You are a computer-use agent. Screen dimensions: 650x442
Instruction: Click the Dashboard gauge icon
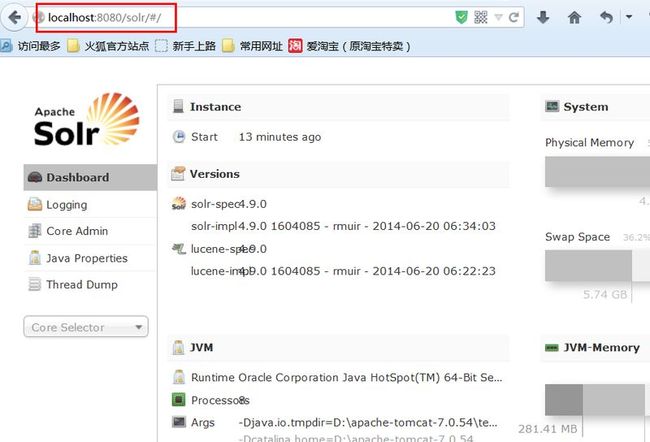click(34, 177)
